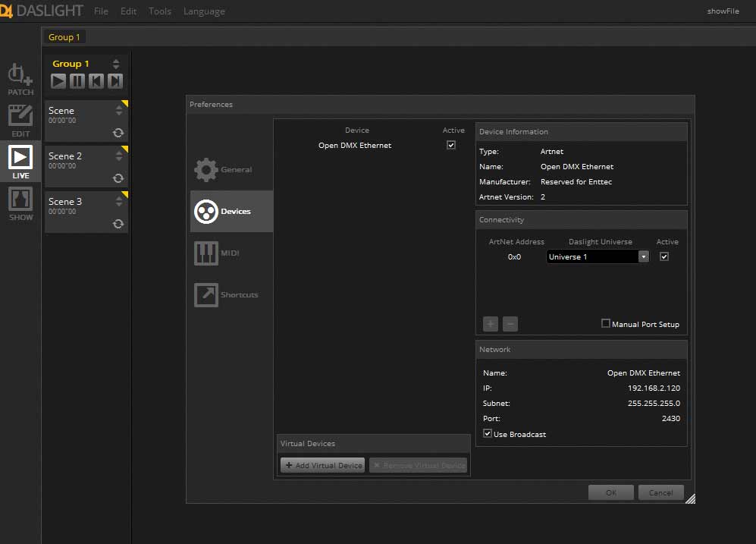Select the first Scene tile

(86, 121)
